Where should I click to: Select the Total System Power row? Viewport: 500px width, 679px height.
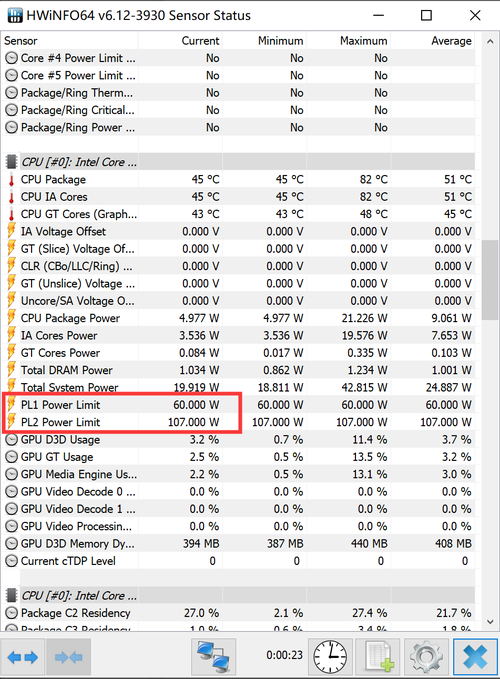coord(238,387)
